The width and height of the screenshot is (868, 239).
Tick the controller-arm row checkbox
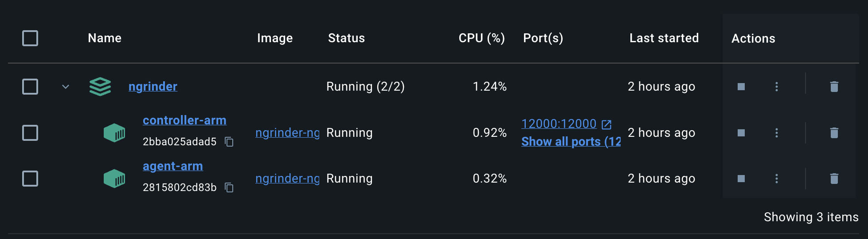click(30, 133)
